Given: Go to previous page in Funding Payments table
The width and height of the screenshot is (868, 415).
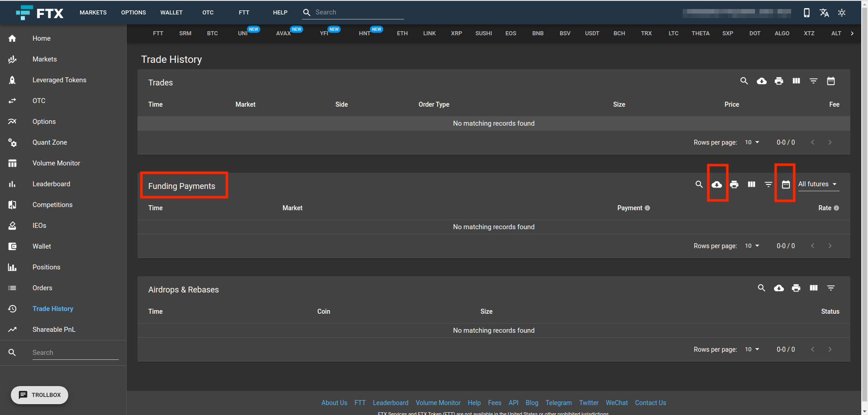Looking at the screenshot, I should (812, 246).
